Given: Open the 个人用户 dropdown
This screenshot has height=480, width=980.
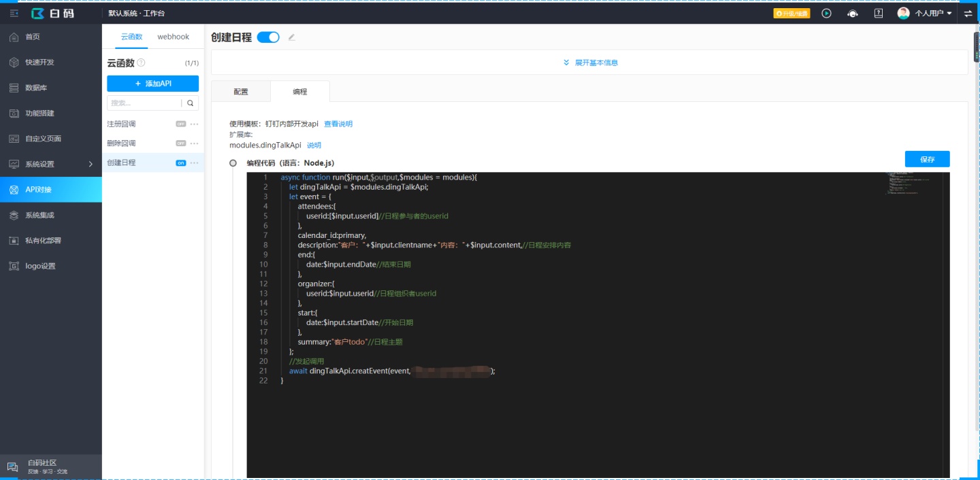Looking at the screenshot, I should (933, 13).
